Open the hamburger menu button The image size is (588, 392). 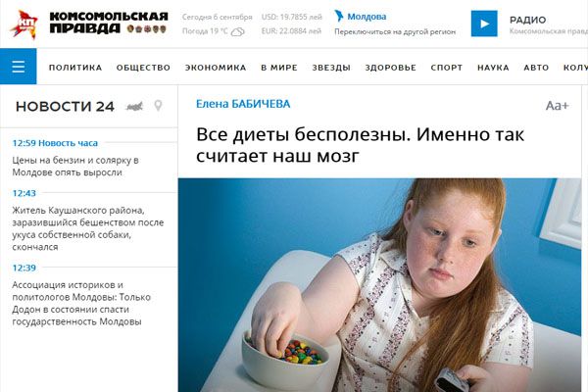pyautogui.click(x=18, y=67)
